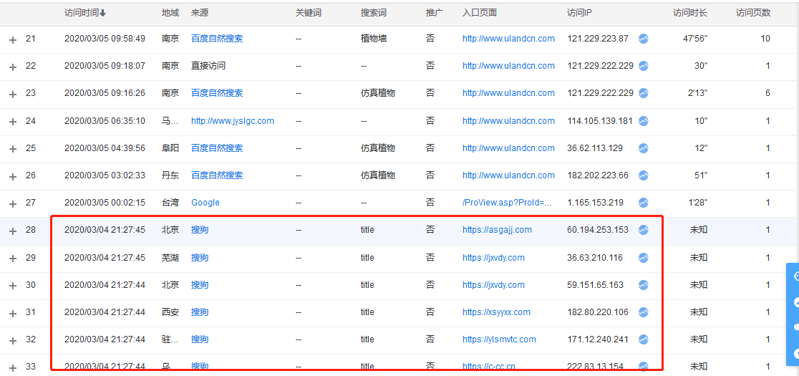This screenshot has height=376, width=799.
Task: Click the 访问时长 column header
Action: pos(690,13)
